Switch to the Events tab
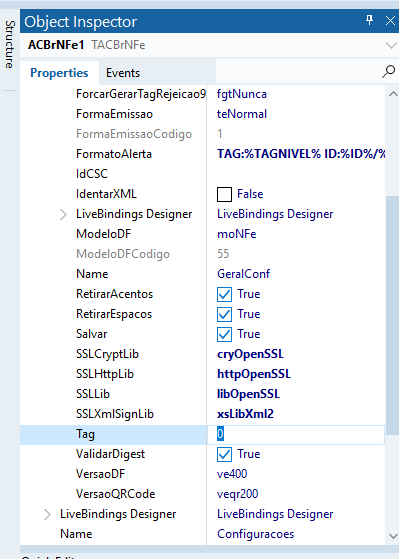399x559 pixels. coord(123,73)
